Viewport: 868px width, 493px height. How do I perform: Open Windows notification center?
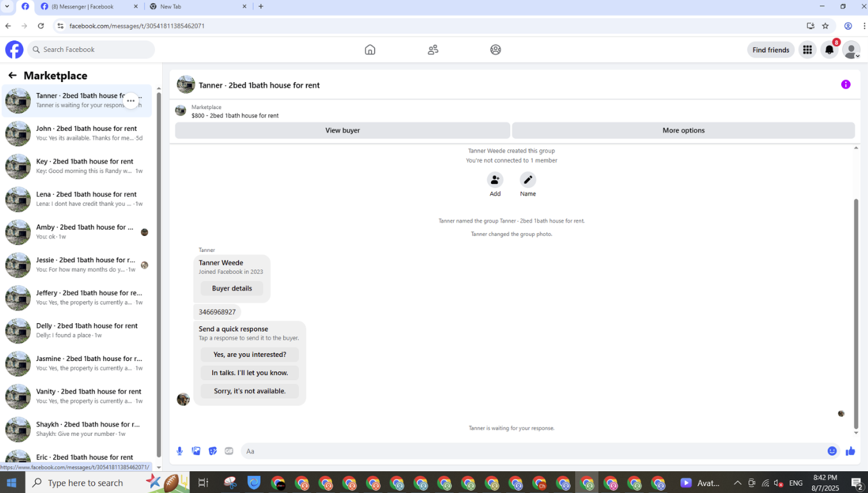click(856, 483)
